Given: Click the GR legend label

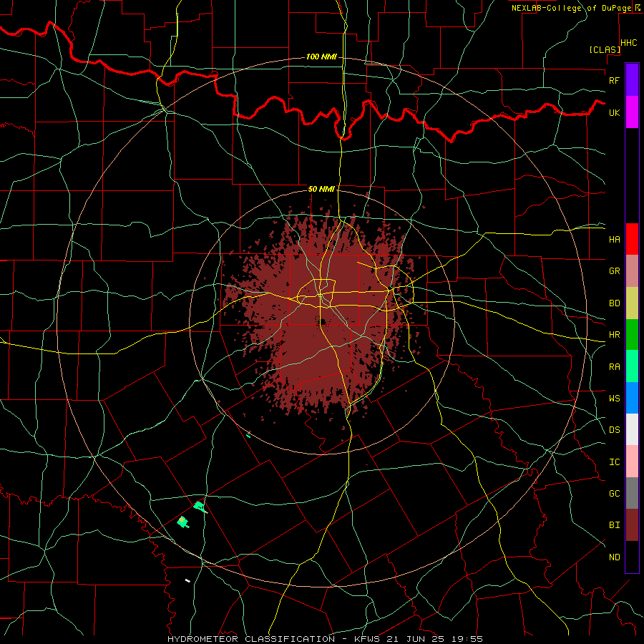Looking at the screenshot, I should click(x=614, y=271).
